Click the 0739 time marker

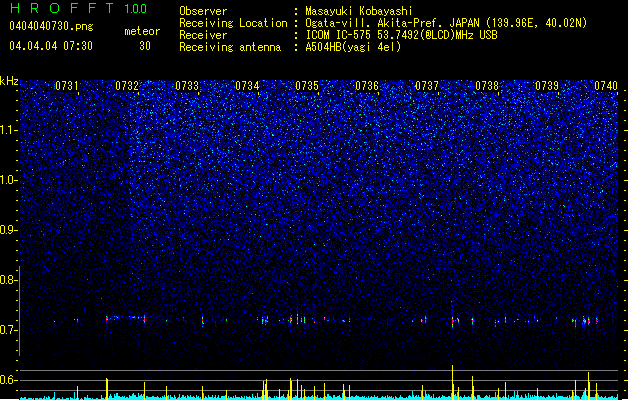(547, 86)
